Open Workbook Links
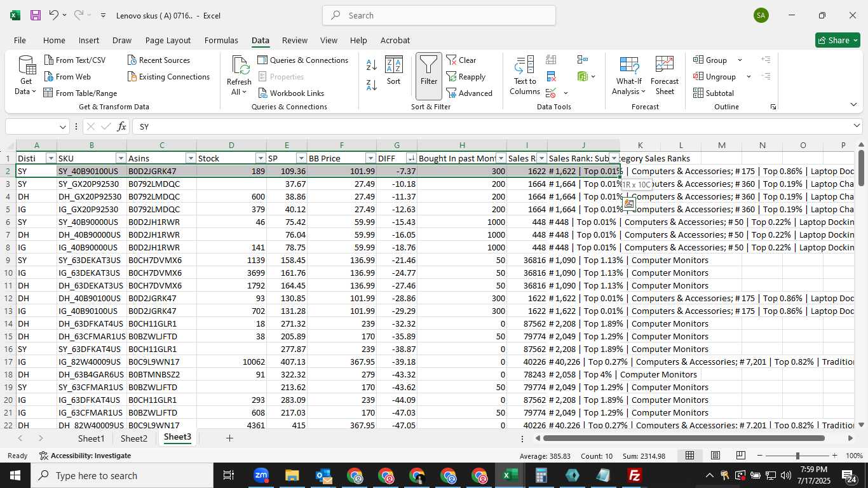This screenshot has height=488, width=868. point(291,93)
